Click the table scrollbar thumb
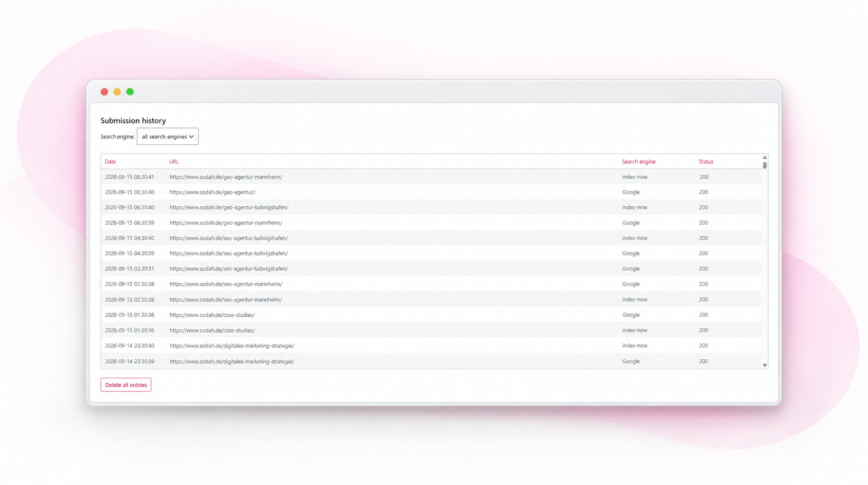Screen dimensions: 868x485 click(x=764, y=165)
